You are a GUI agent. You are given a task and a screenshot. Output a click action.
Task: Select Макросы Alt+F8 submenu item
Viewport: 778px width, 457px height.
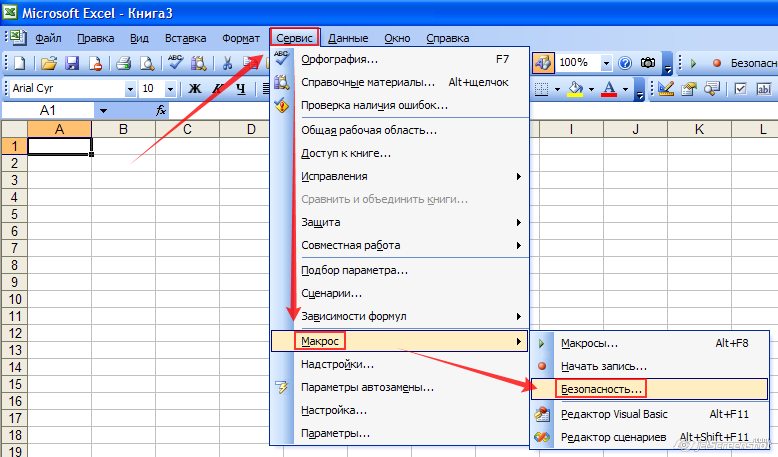click(x=649, y=343)
